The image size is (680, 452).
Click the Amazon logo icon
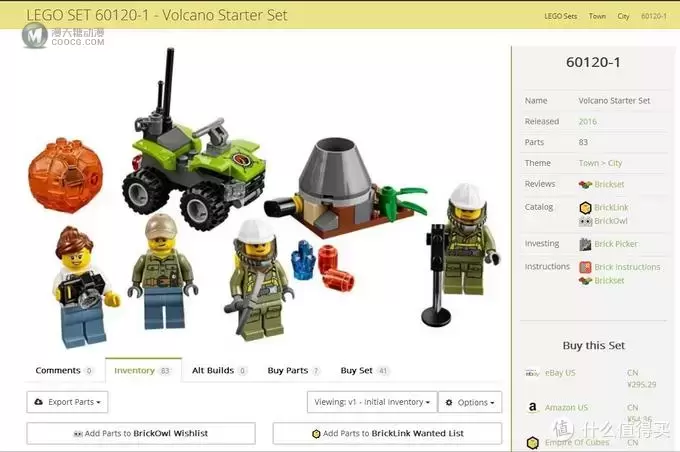(533, 407)
